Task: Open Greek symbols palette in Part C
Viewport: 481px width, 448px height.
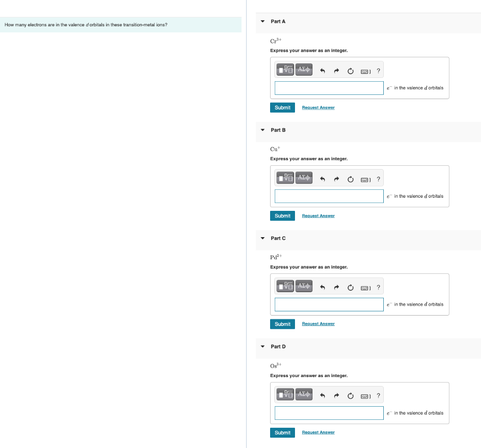Action: coord(304,286)
